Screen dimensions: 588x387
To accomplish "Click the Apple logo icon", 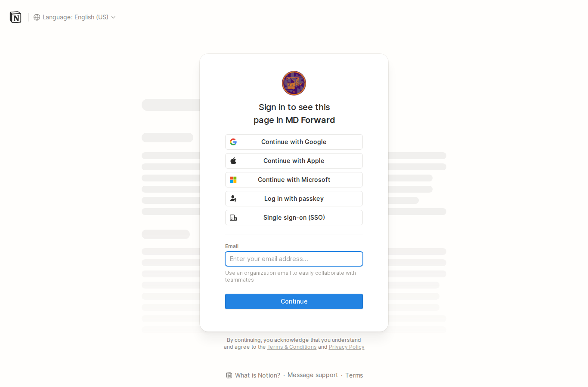I will click(233, 160).
